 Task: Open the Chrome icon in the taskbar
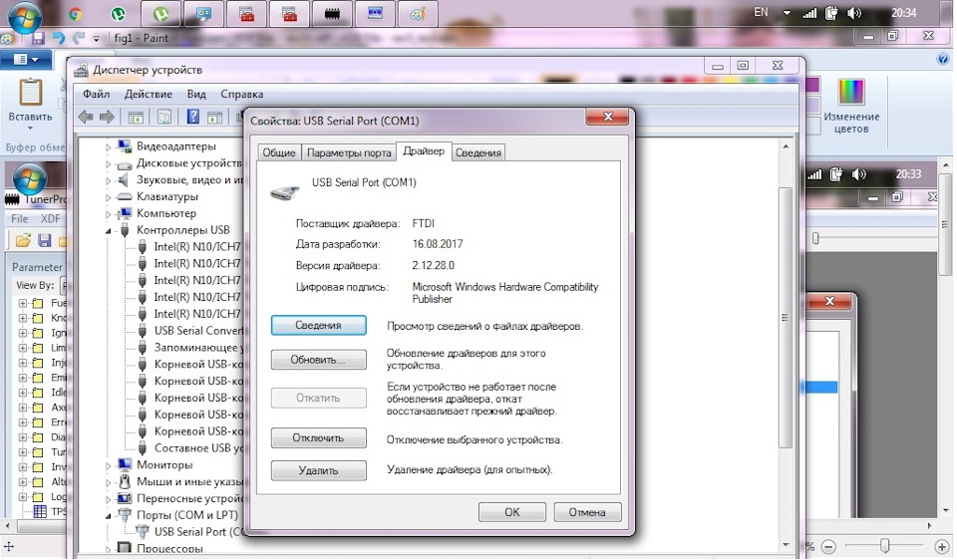76,14
